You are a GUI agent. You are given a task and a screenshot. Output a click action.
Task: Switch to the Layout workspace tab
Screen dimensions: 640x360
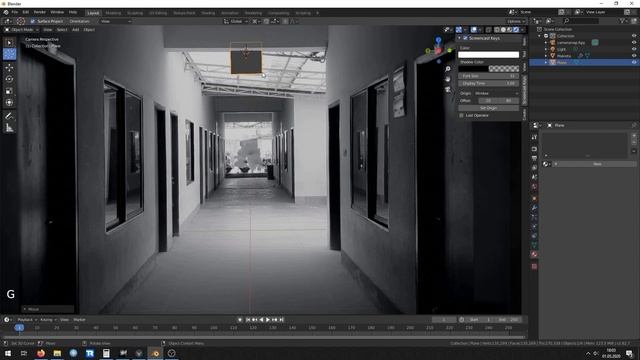coord(93,13)
